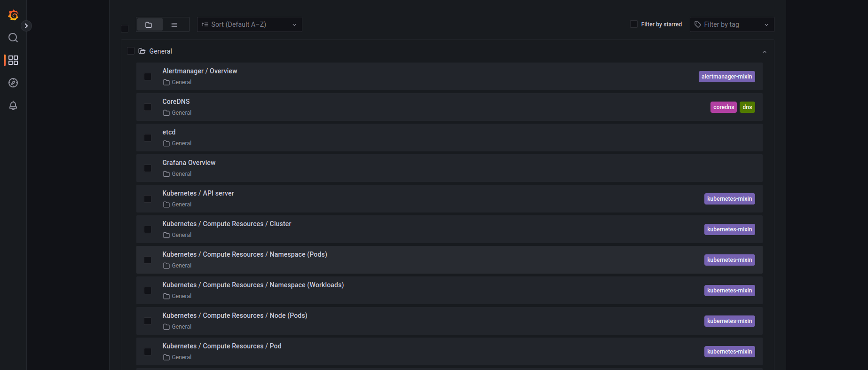
Task: Open the Grafana Overview dashboard
Action: 189,163
